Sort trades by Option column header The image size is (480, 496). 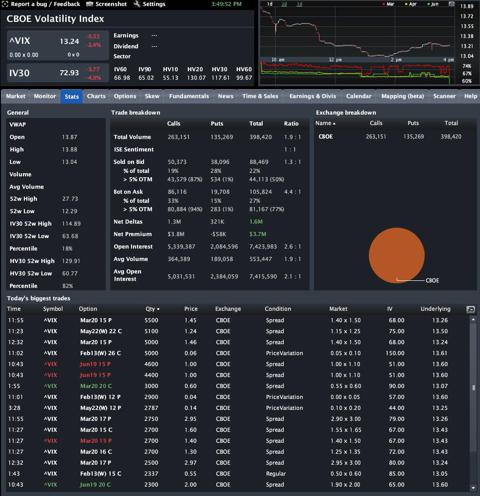click(x=88, y=309)
